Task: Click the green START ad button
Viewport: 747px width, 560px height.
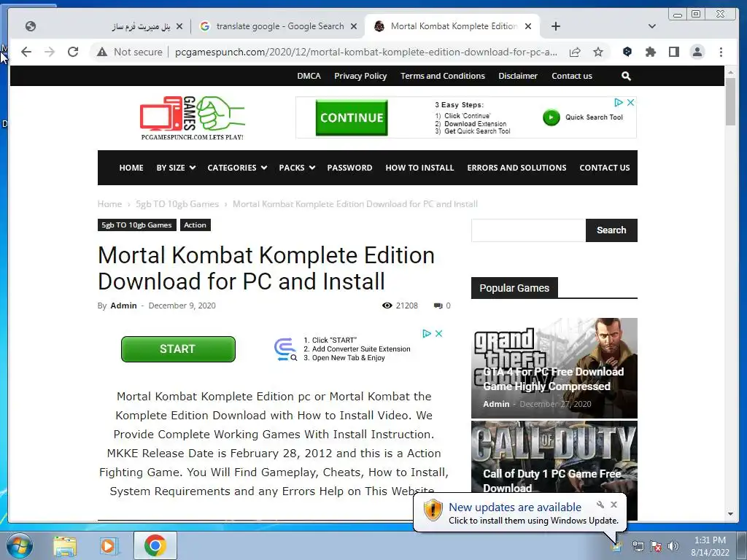Action: coord(178,349)
